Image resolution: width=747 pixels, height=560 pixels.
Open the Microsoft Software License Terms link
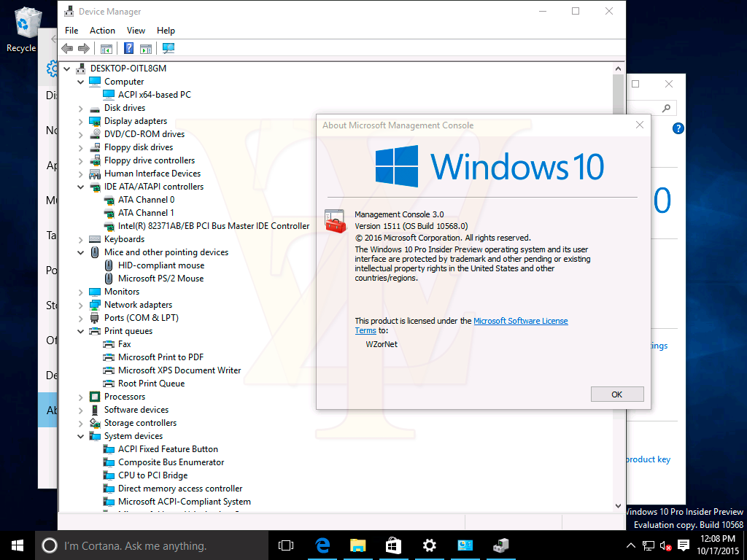(x=520, y=321)
